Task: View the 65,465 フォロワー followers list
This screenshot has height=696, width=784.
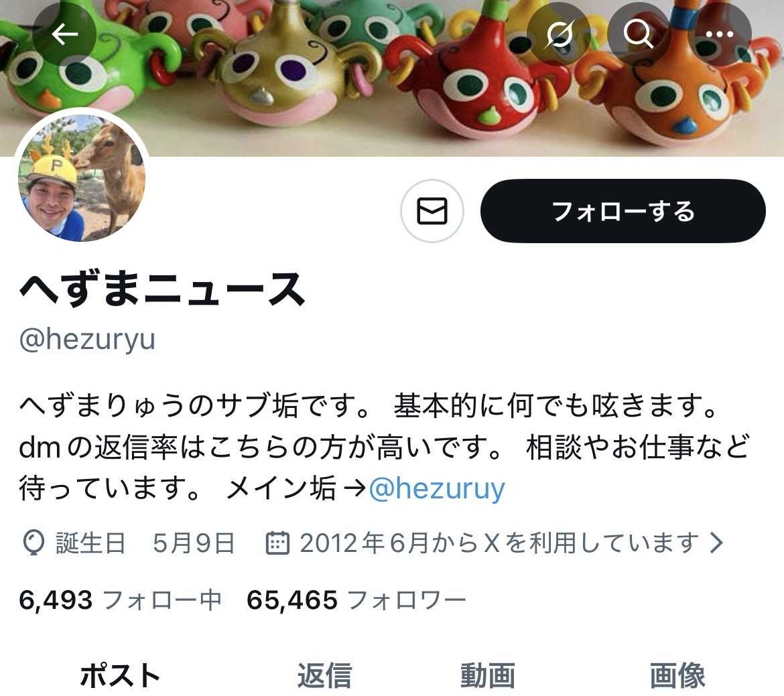Action: pos(356,600)
